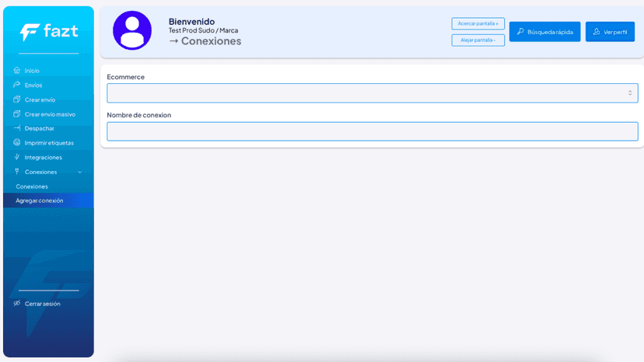
Task: Click the Despachar icon in sidebar
Action: click(17, 128)
